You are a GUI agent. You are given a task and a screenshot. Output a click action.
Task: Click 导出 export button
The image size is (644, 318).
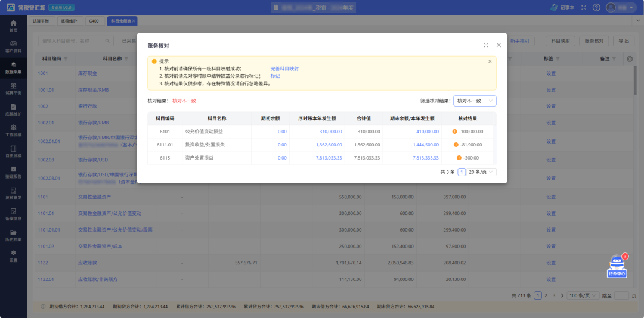click(624, 41)
